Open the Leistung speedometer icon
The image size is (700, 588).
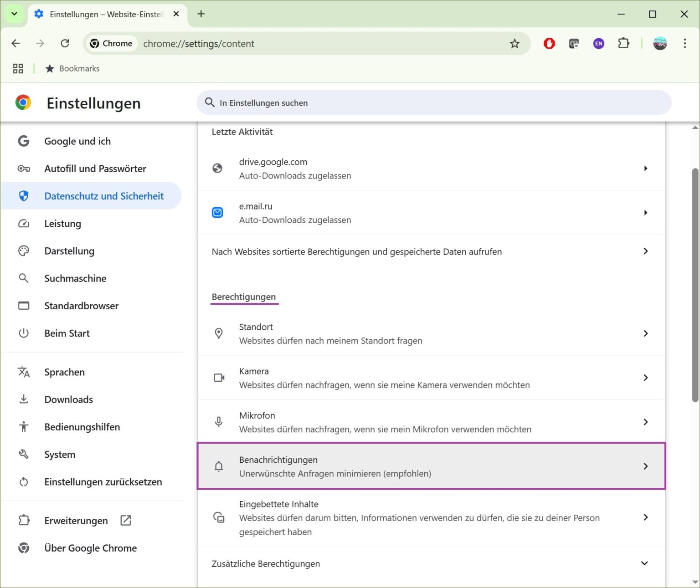(x=23, y=223)
